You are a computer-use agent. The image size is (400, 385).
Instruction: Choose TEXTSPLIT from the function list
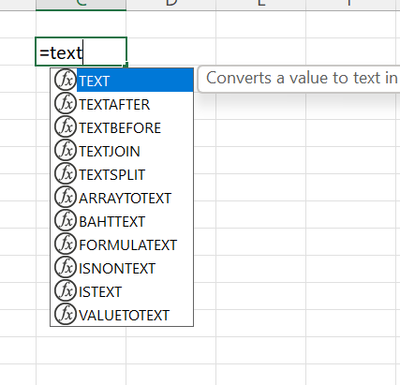click(x=122, y=174)
